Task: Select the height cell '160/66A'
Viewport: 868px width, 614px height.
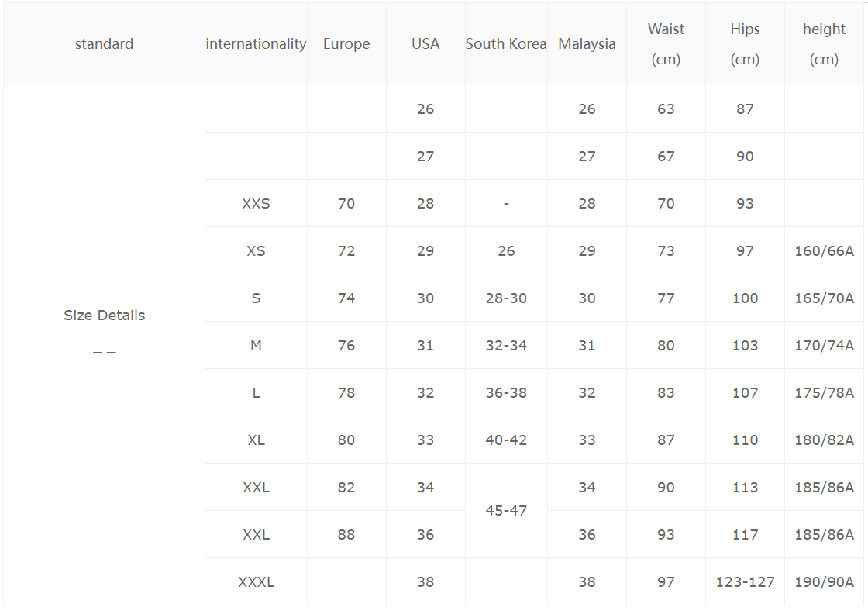Action: (824, 251)
